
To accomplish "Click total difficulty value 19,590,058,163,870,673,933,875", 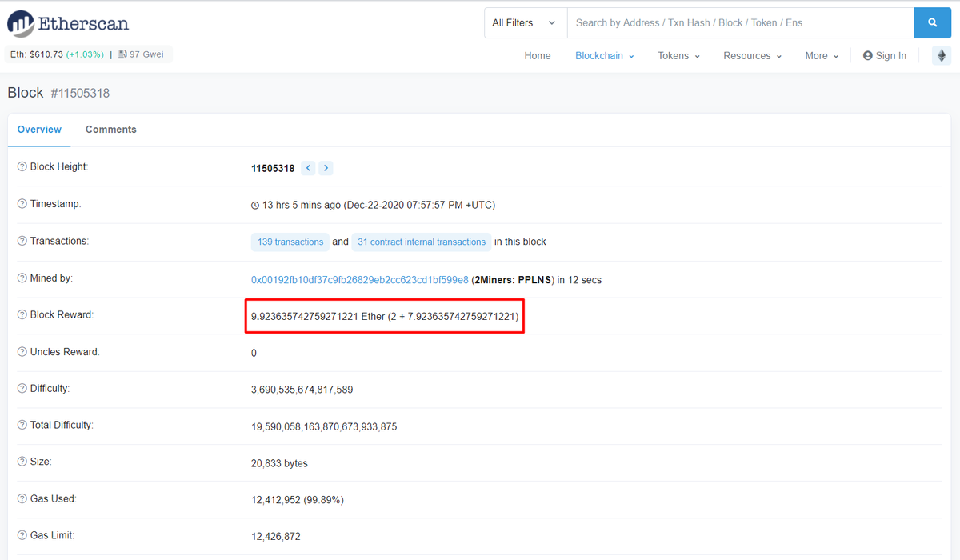I will tap(324, 426).
